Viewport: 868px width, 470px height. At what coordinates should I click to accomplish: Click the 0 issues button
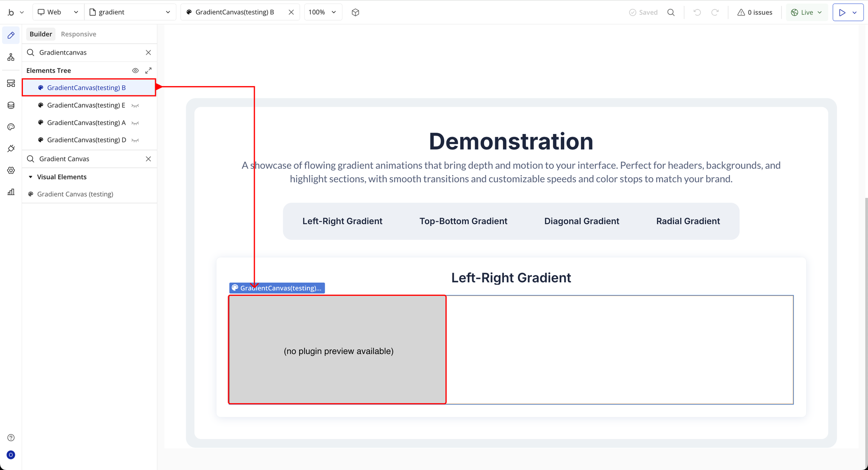click(x=755, y=12)
